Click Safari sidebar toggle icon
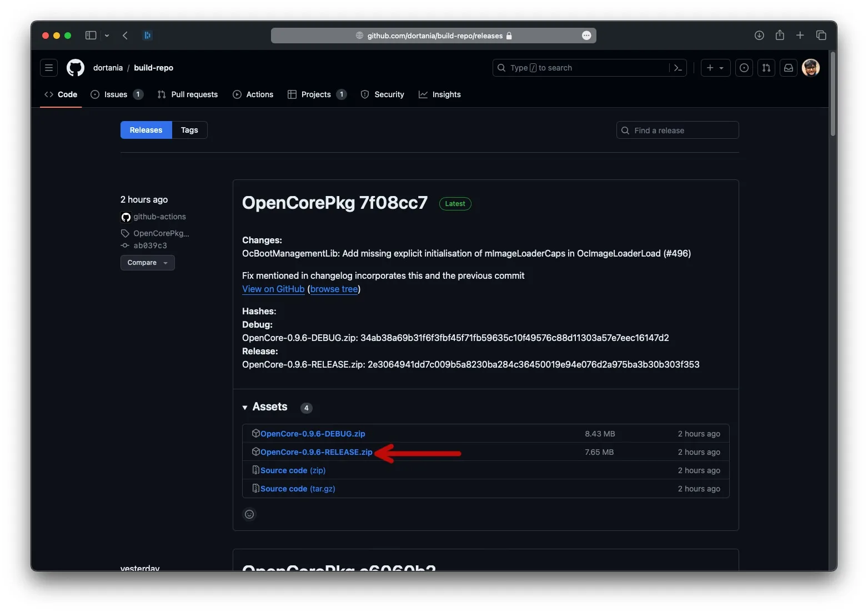 (91, 36)
